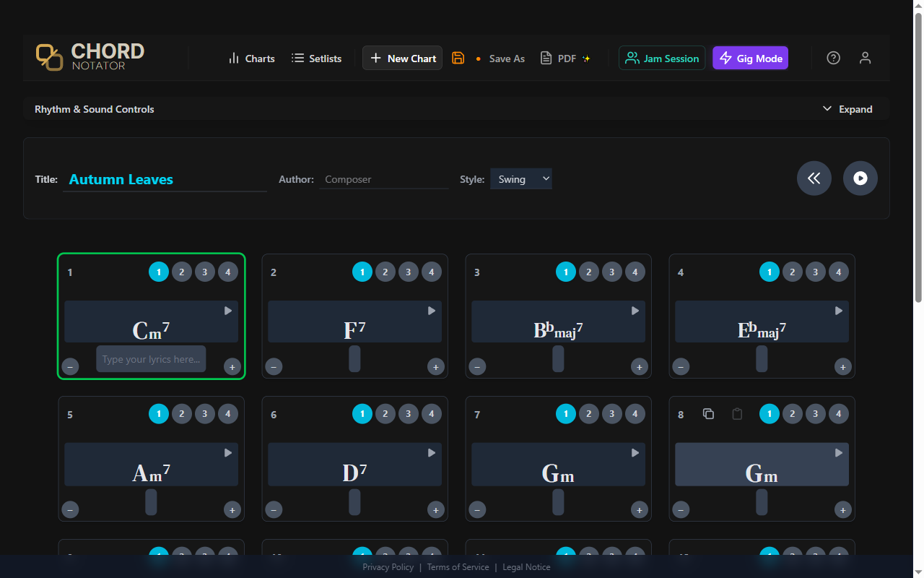Create a New Chart
The width and height of the screenshot is (924, 578).
click(x=402, y=58)
